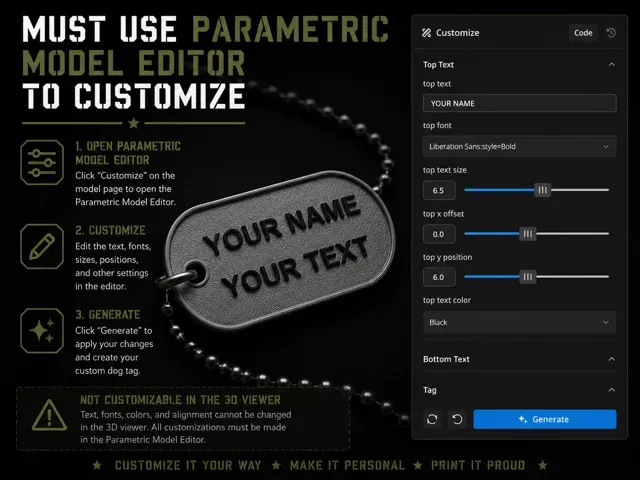Image resolution: width=640 pixels, height=480 pixels.
Task: Click the sparkles icon beside Generate step
Action: pos(42,331)
